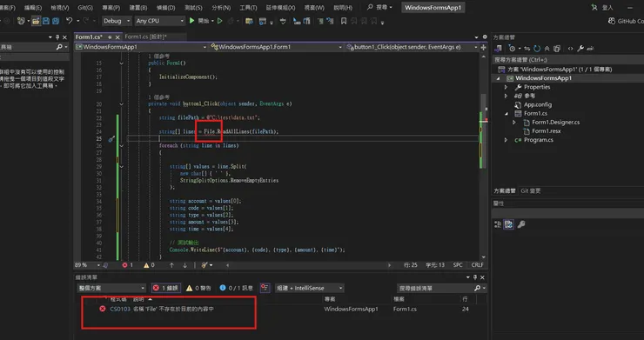
Task: Expand the Form1.Designer.cs node
Action: point(513,123)
